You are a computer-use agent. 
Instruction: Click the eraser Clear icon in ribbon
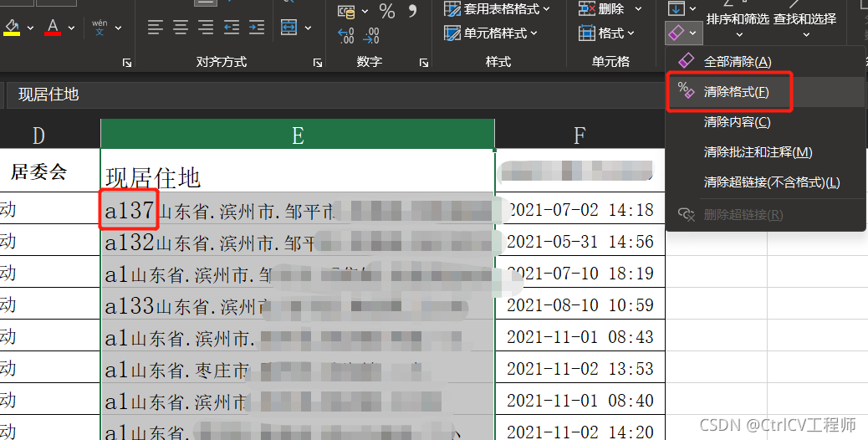(677, 33)
